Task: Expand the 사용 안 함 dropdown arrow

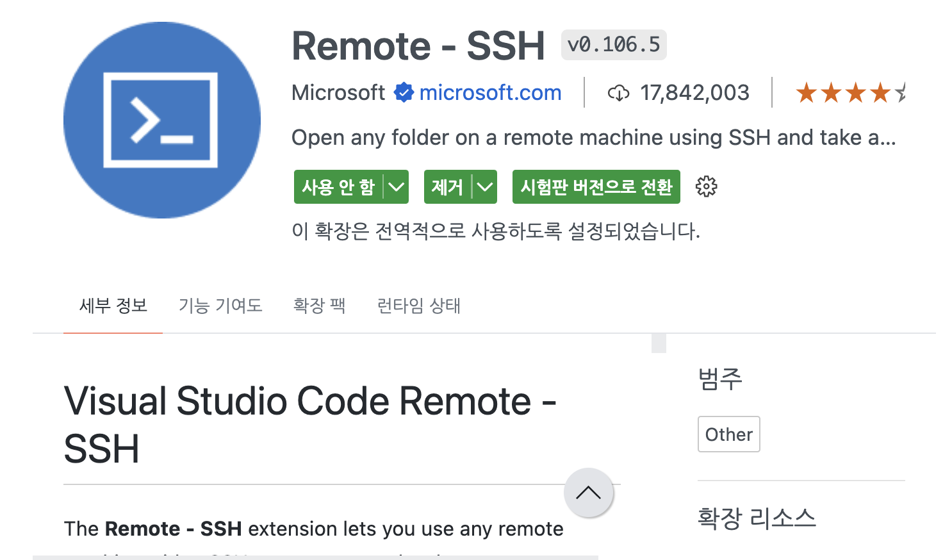Action: [396, 187]
